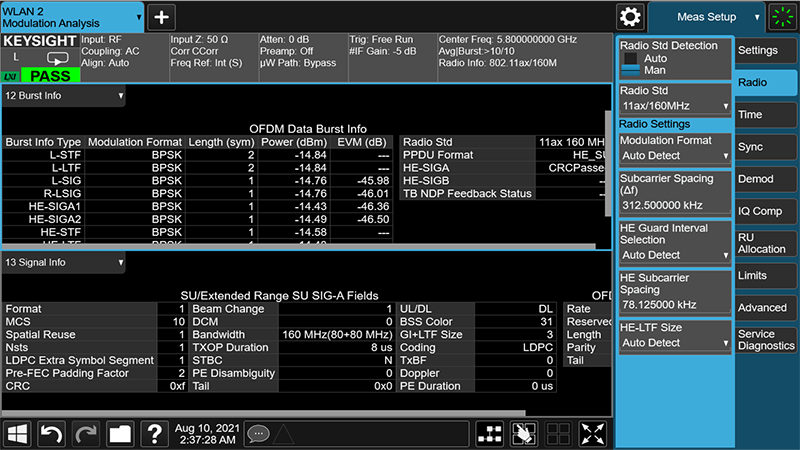Open the 12 Burst Info window selector
Screen dimensions: 800x450
64,96
